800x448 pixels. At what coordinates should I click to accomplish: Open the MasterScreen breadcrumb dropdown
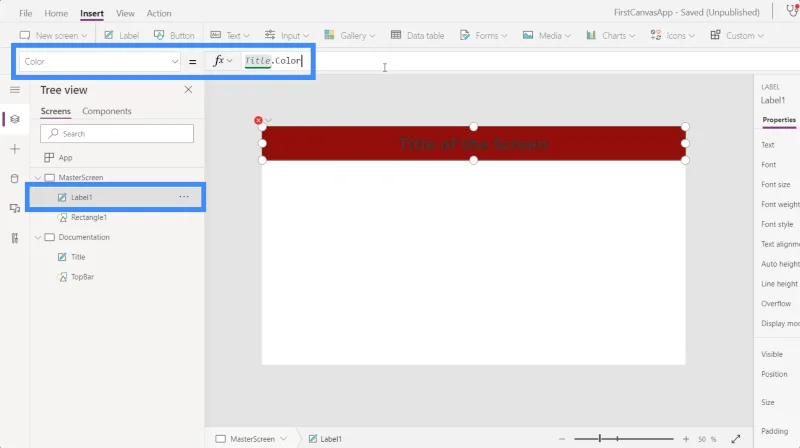283,439
